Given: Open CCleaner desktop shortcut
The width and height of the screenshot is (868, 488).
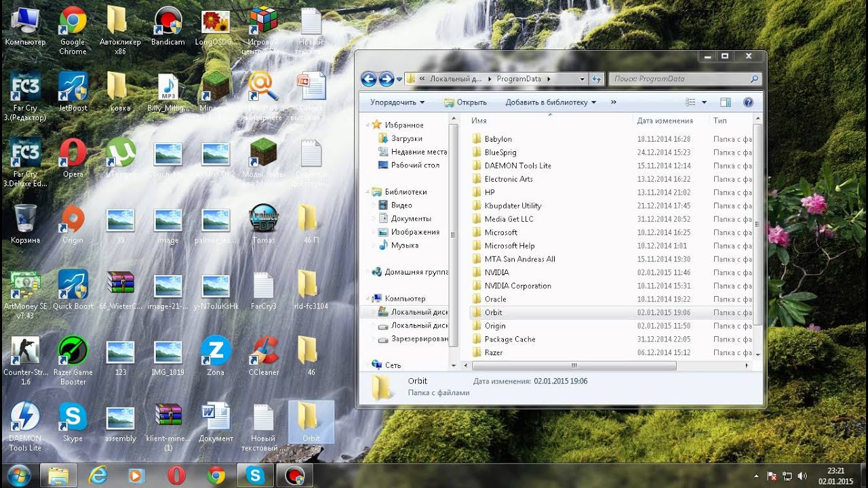Looking at the screenshot, I should tap(263, 357).
